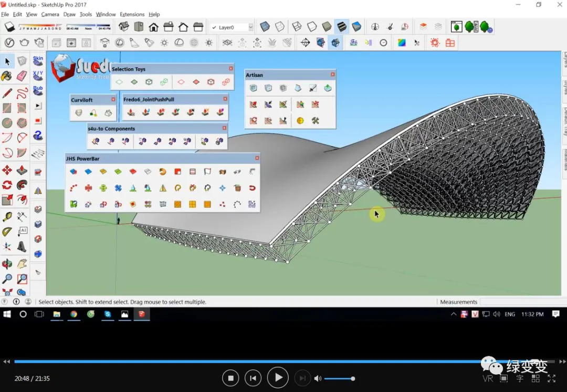Click the Measurements input box

click(521, 302)
